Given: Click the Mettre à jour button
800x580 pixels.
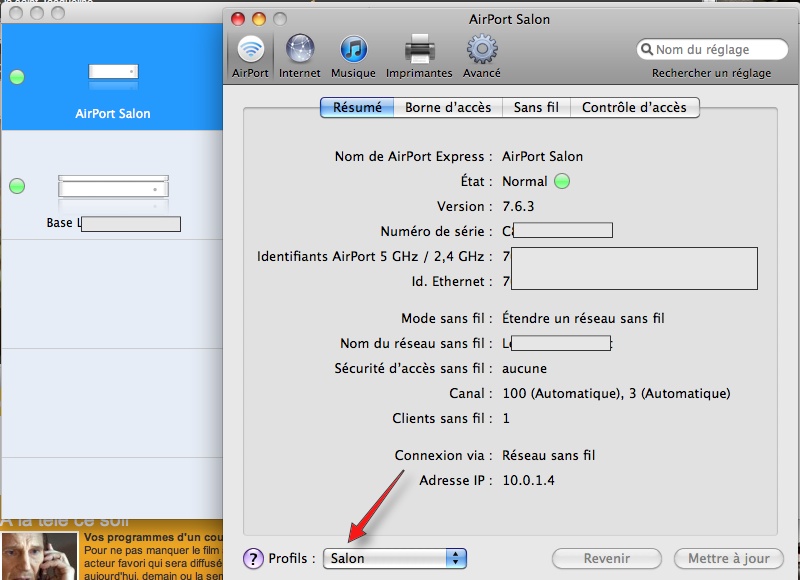Looking at the screenshot, I should [728, 558].
